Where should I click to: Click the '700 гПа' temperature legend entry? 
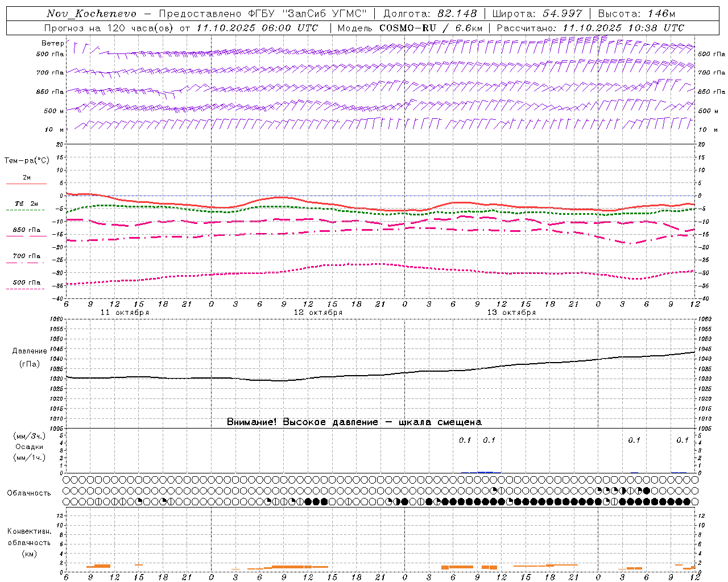pyautogui.click(x=27, y=256)
